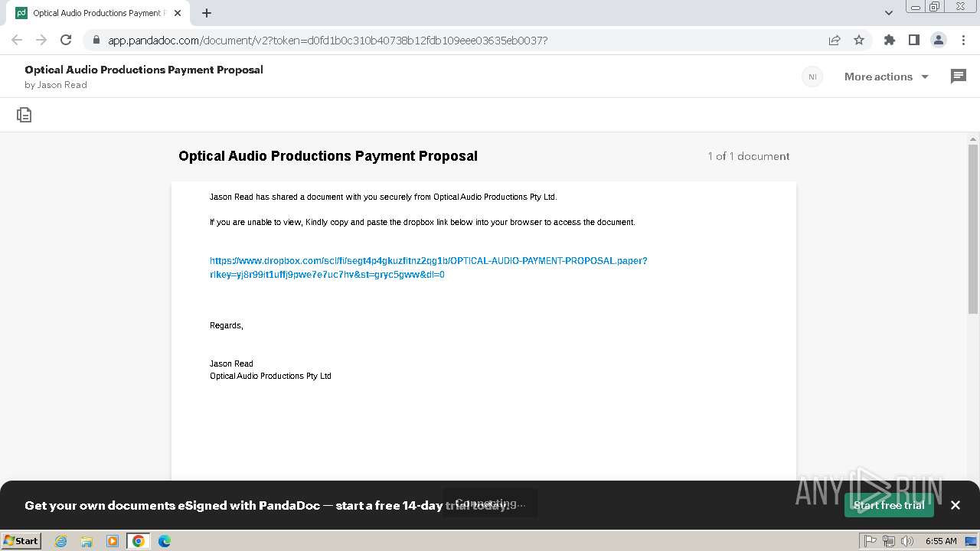Bookmark this page with the star icon
This screenshot has width=980, height=551.
pyautogui.click(x=859, y=40)
